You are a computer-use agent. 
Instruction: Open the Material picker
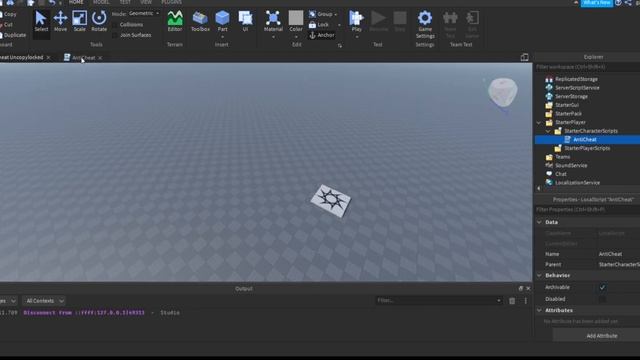(x=273, y=21)
